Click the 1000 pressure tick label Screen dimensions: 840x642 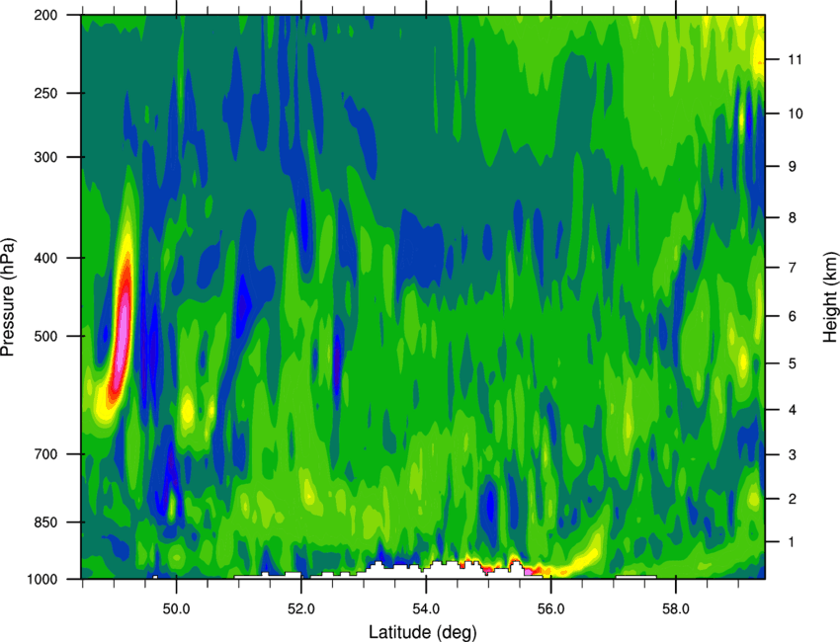[x=42, y=579]
